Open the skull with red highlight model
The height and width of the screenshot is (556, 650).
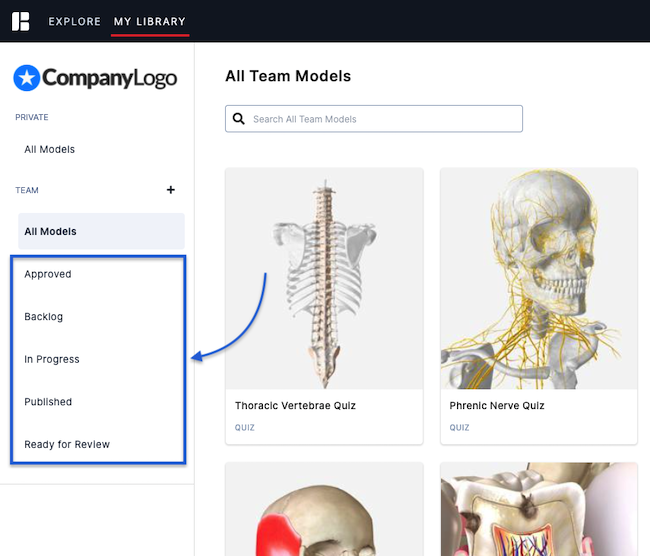[324, 510]
